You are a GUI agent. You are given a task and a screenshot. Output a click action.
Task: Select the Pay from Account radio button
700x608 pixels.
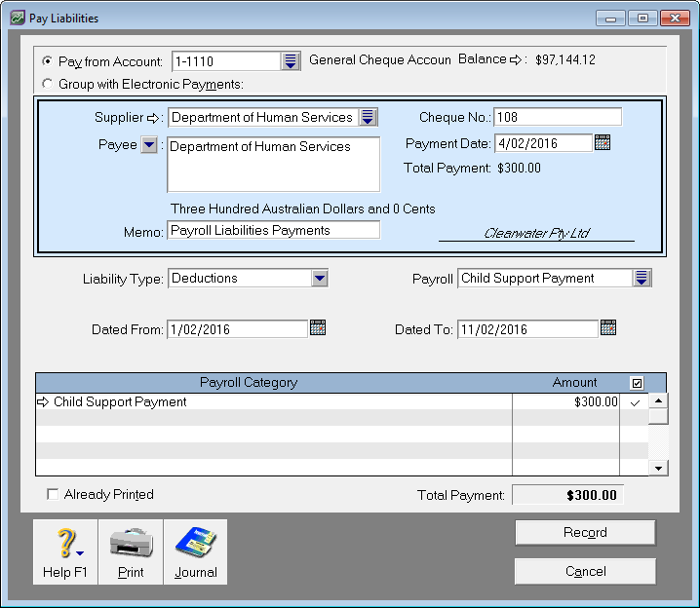click(48, 61)
